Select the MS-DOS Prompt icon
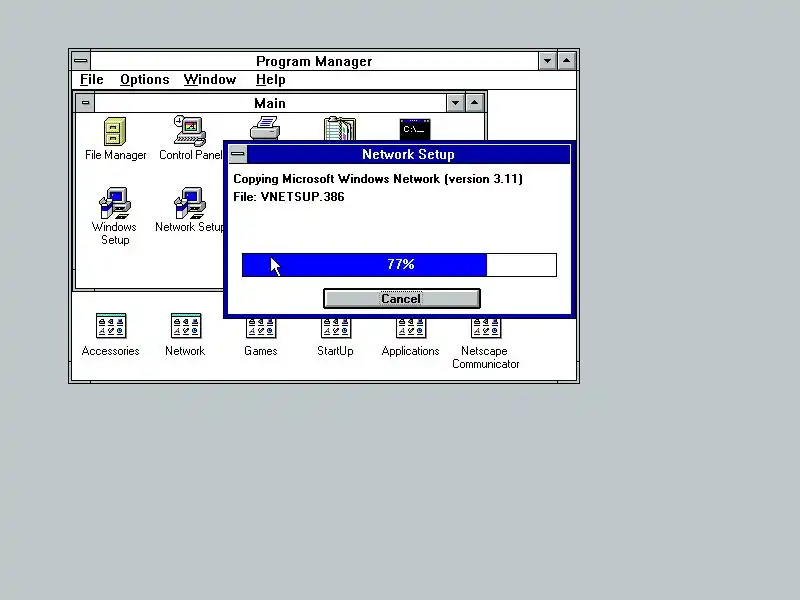 415,129
